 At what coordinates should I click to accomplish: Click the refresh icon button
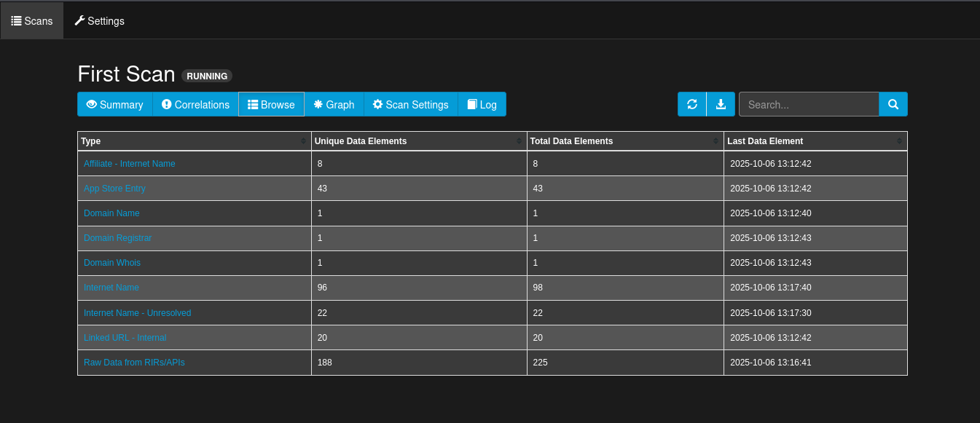click(692, 104)
